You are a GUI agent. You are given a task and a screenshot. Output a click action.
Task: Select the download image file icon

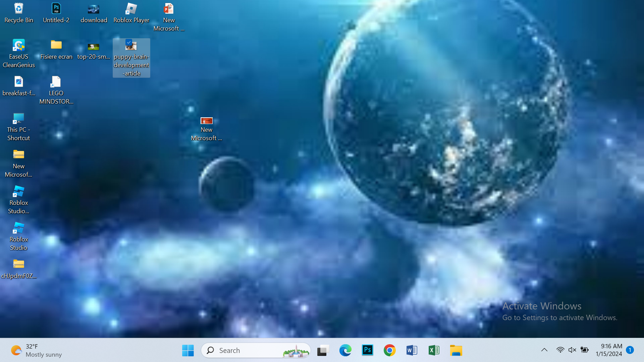[94, 13]
